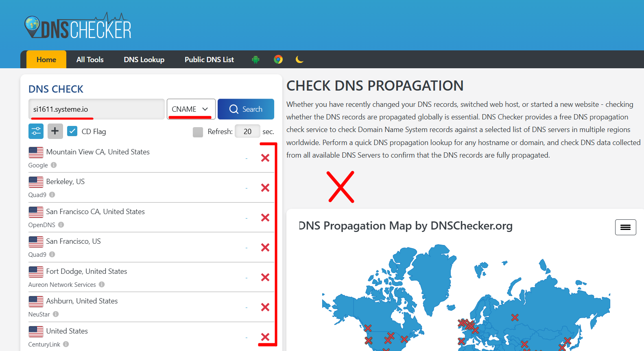Image resolution: width=644 pixels, height=351 pixels.
Task: Click the Ashburn, United States text
Action: 82,301
